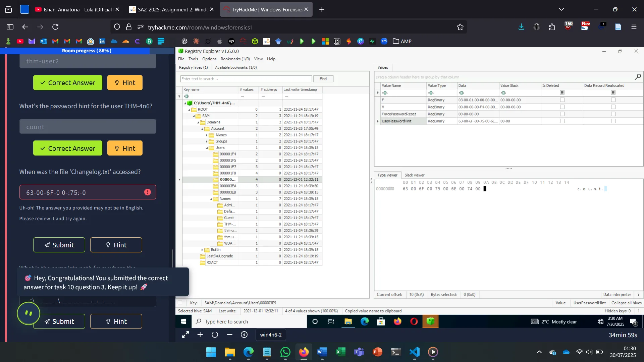This screenshot has height=362, width=644.
Task: Switch to Slack viewer tab
Action: click(x=414, y=175)
